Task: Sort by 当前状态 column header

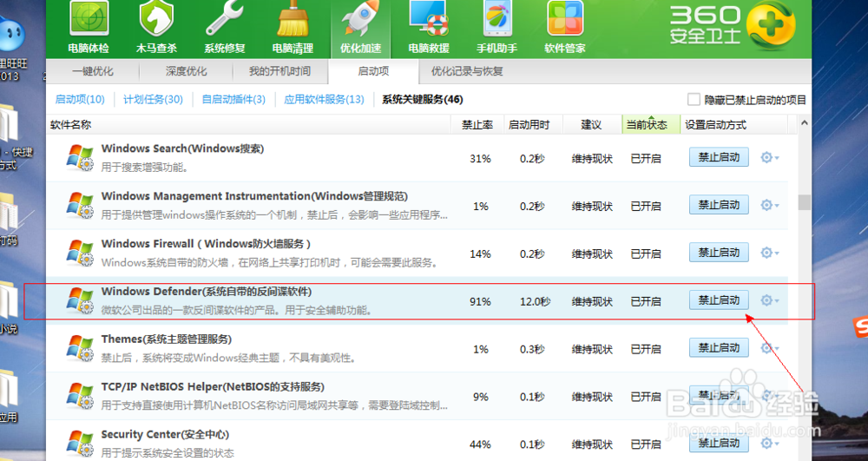Action: 651,125
